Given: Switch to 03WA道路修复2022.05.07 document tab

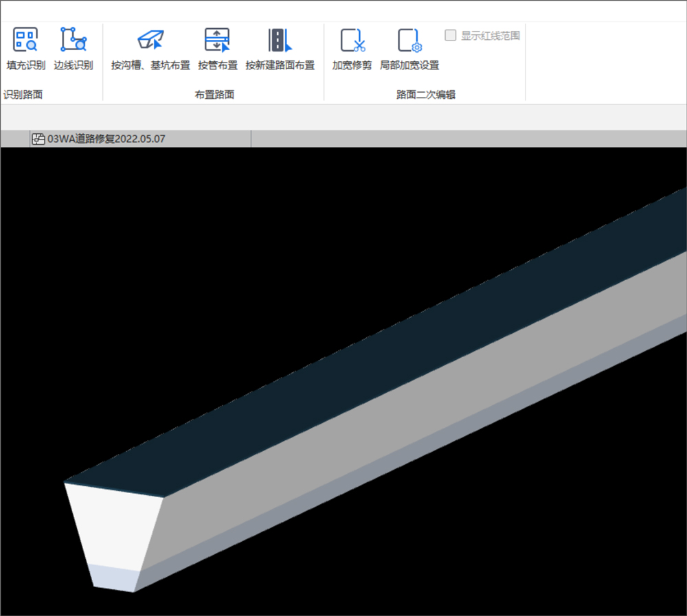Looking at the screenshot, I should coord(140,139).
